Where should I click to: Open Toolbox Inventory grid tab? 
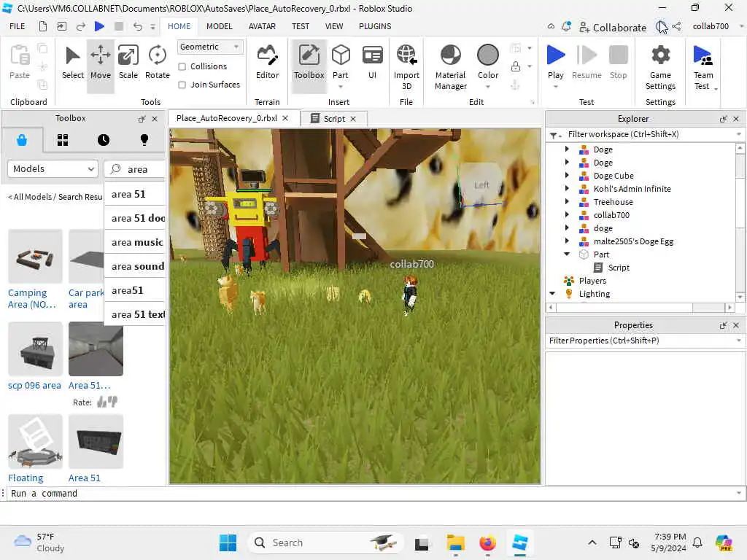[63, 140]
